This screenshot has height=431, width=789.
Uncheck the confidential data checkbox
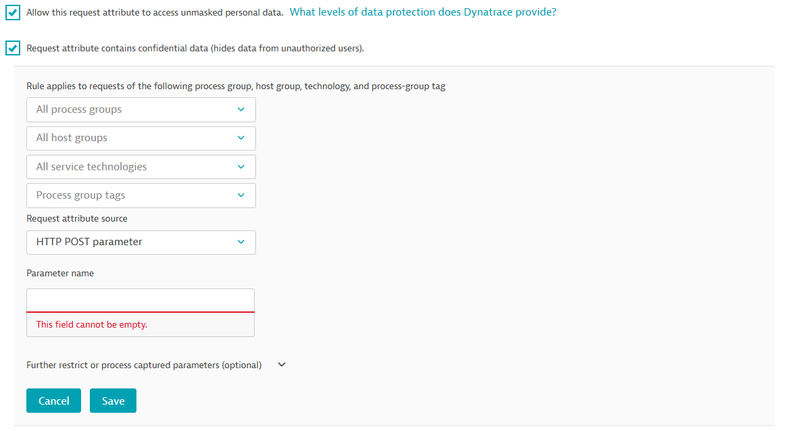point(13,47)
